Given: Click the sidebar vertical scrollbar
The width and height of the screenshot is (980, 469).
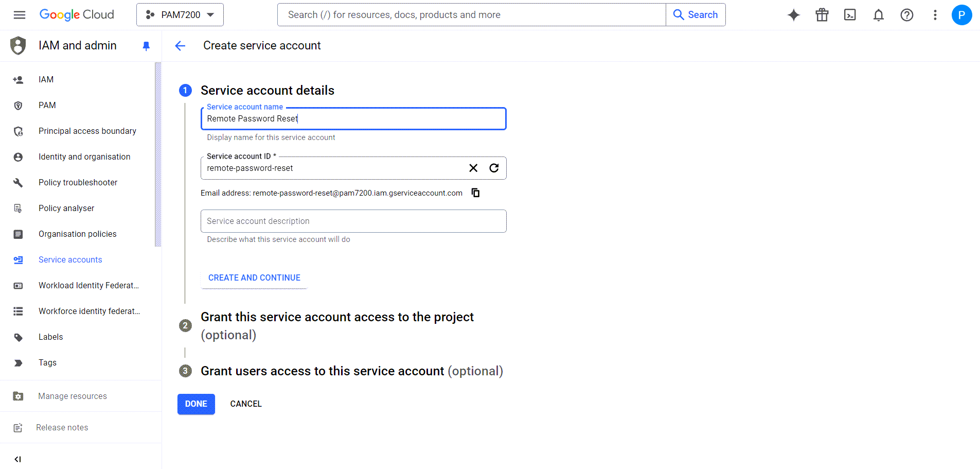Looking at the screenshot, I should point(158,154).
